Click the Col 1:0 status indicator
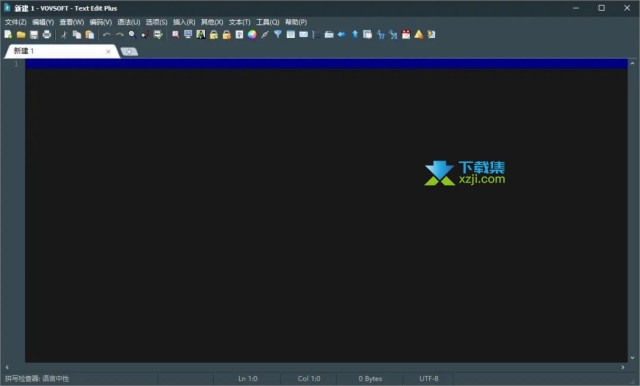 (x=309, y=379)
